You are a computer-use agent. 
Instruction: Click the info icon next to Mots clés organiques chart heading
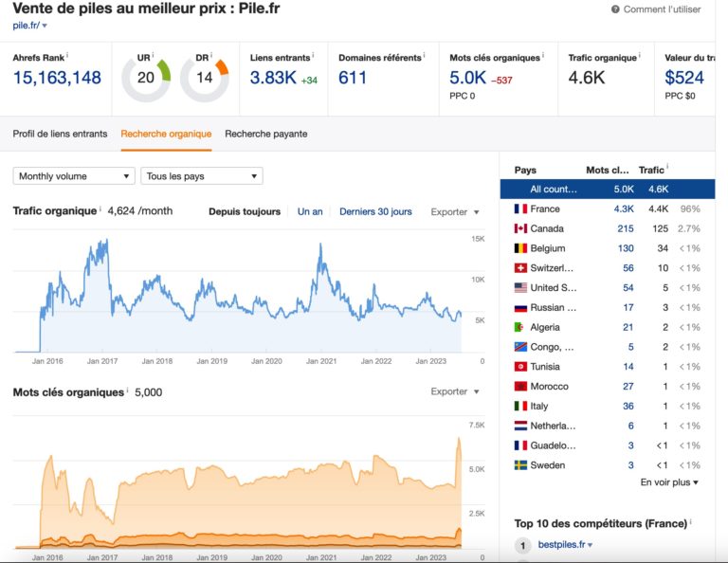tap(127, 390)
